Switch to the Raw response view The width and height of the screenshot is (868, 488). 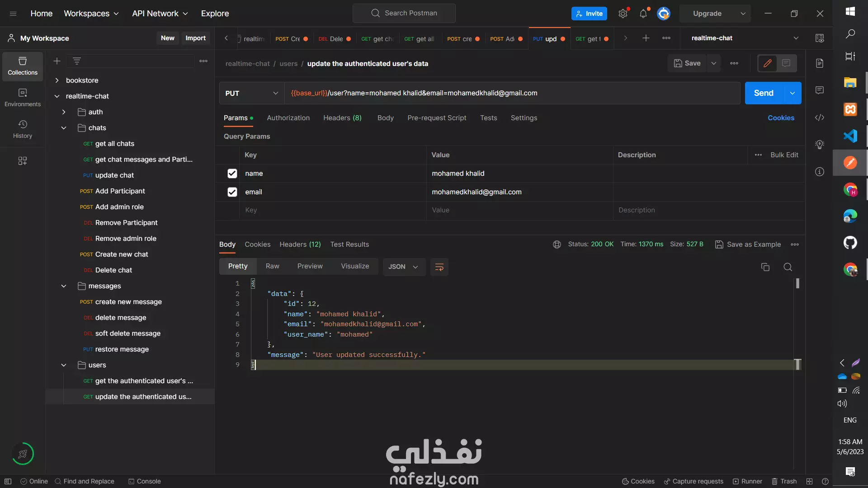click(273, 266)
